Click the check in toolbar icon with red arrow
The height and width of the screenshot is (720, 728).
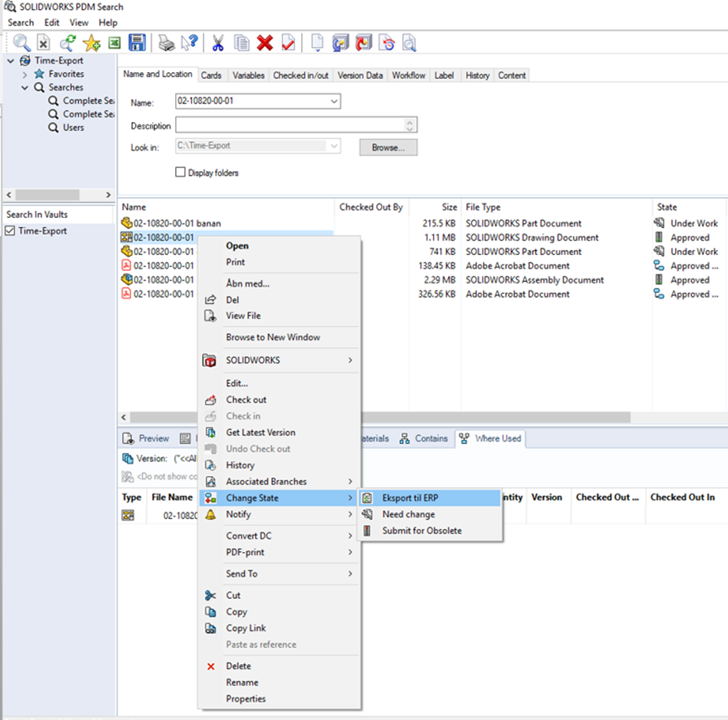pos(363,43)
